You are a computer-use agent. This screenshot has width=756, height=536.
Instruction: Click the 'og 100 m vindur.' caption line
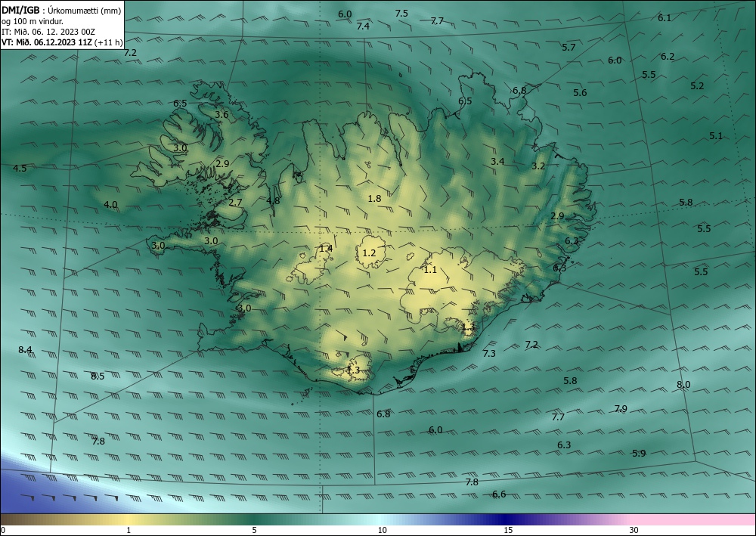(x=33, y=21)
